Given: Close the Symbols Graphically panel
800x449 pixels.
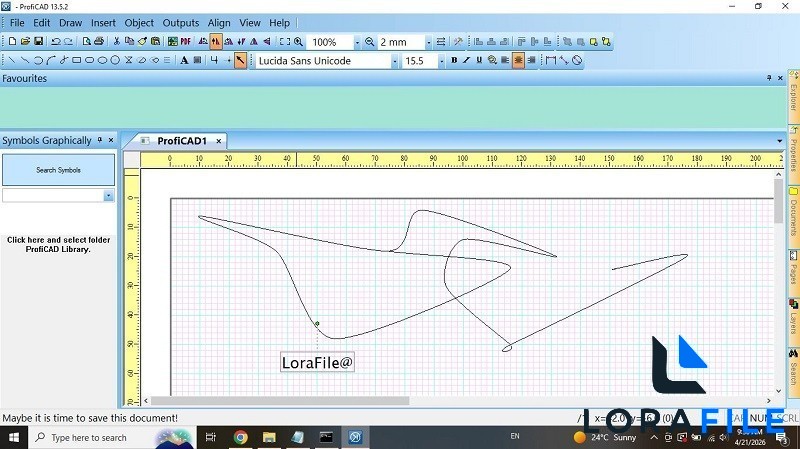Looking at the screenshot, I should [111, 140].
